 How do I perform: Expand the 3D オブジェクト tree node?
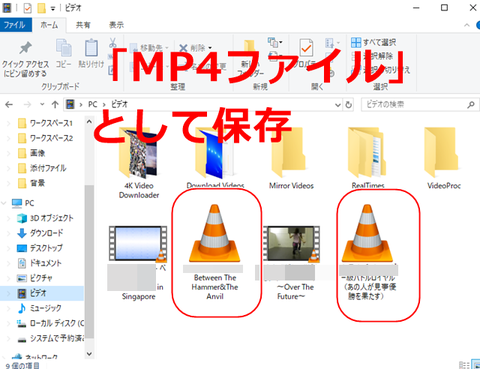[x=9, y=218]
